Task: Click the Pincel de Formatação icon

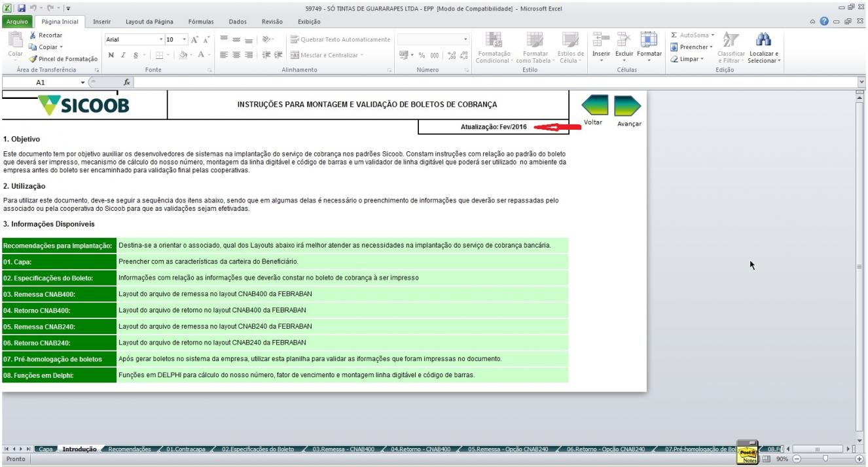Action: [33, 58]
